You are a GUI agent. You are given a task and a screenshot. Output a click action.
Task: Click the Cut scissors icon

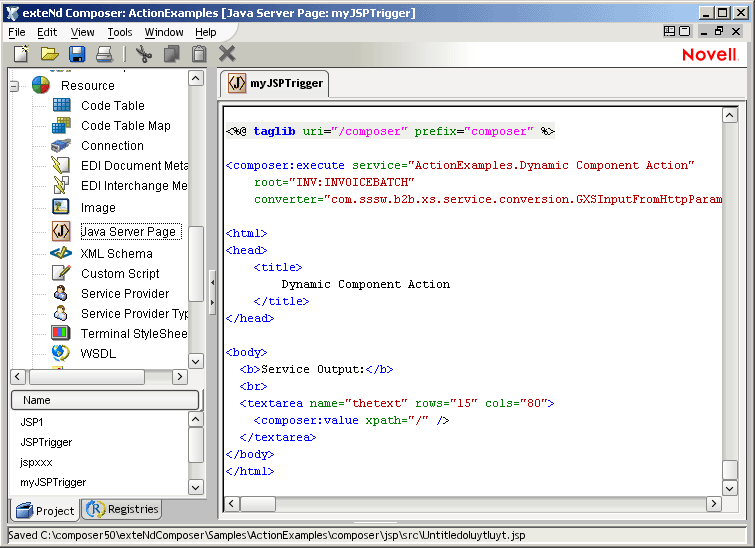click(143, 54)
